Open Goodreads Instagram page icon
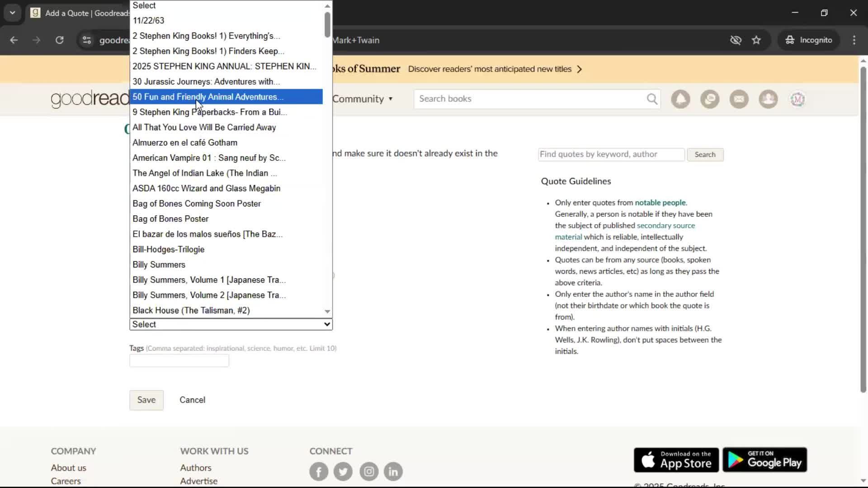 pyautogui.click(x=369, y=472)
